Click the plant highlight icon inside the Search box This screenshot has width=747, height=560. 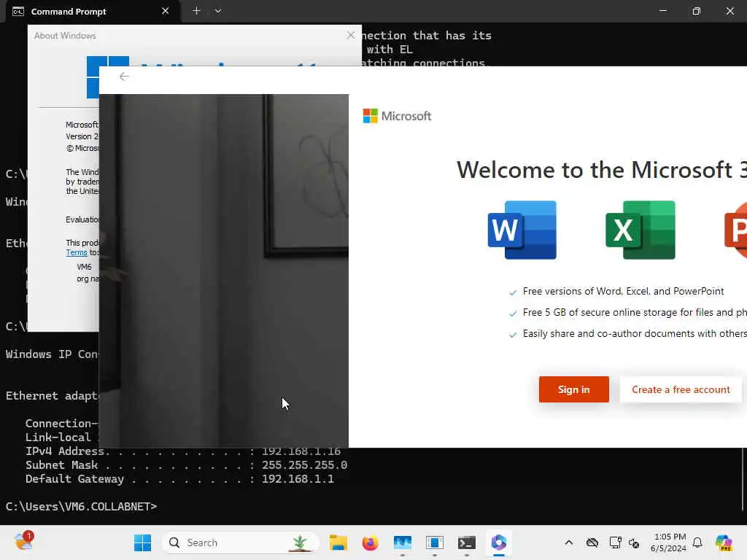pyautogui.click(x=300, y=542)
